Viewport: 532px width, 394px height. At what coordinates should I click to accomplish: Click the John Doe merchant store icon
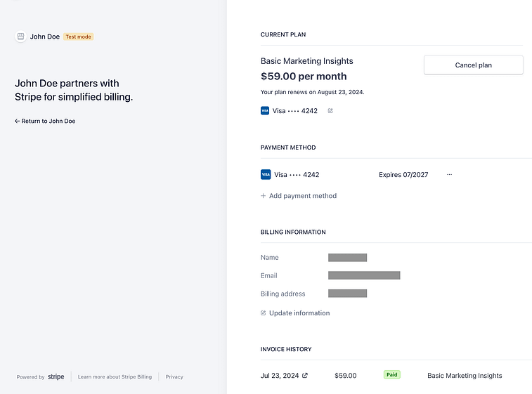20,37
